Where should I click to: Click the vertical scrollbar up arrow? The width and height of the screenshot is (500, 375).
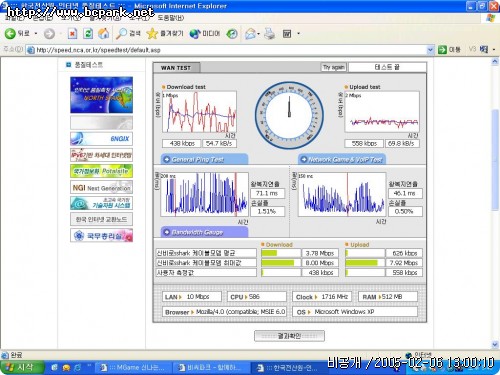(x=495, y=62)
